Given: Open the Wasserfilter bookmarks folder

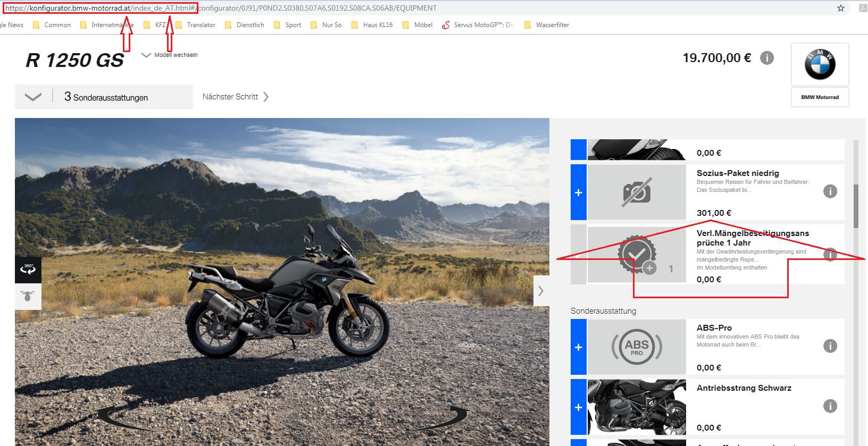Looking at the screenshot, I should point(547,25).
